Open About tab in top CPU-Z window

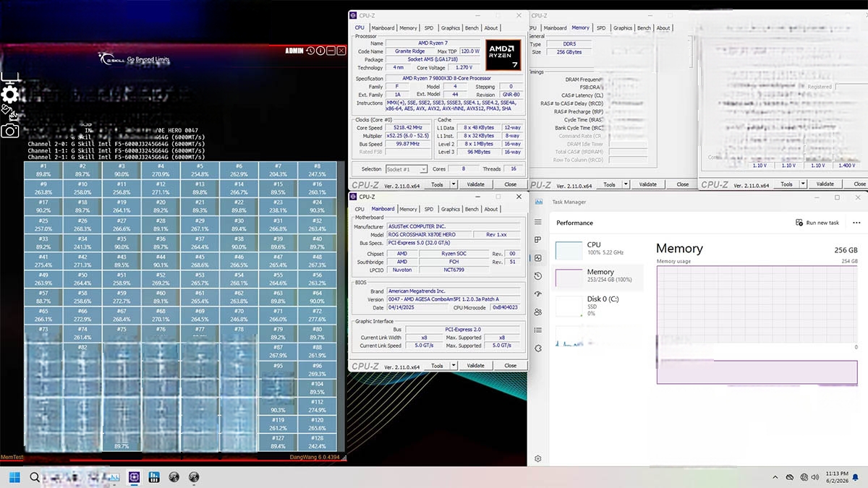click(x=491, y=28)
